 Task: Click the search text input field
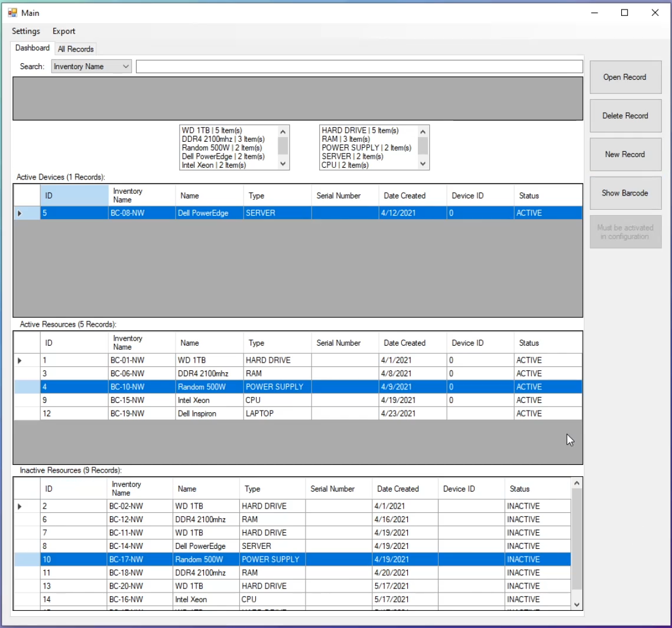pos(359,67)
